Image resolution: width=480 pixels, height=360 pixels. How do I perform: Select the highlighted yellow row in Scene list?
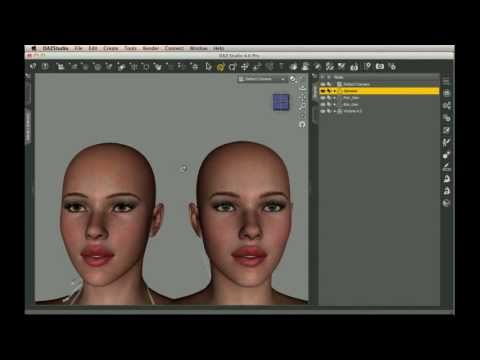pyautogui.click(x=379, y=91)
